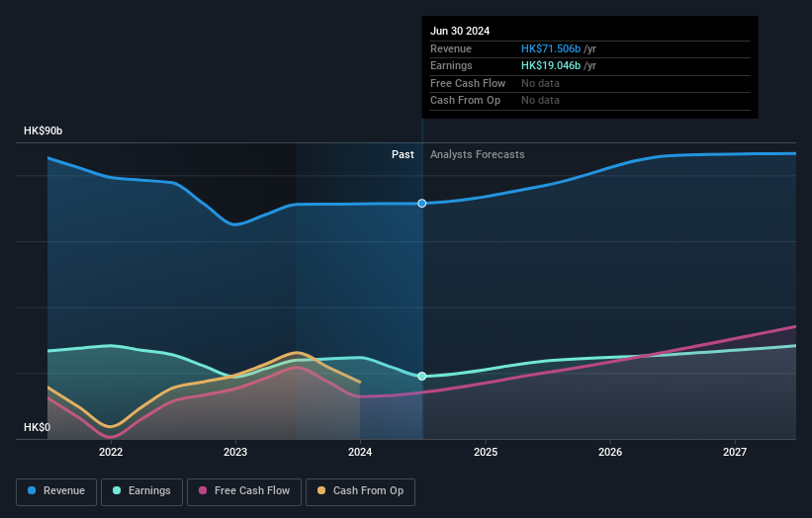Click the 2024 x-axis label

pyautogui.click(x=360, y=453)
